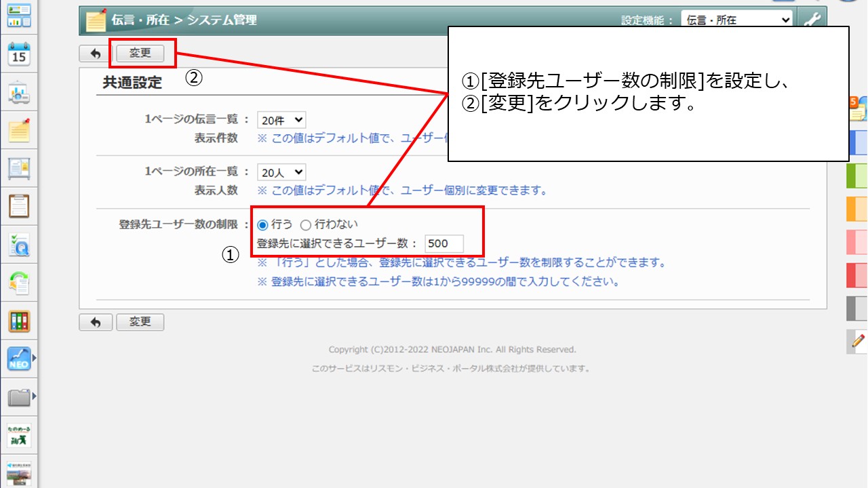868x488 pixels.
Task: Click the bottom 変更 button
Action: tap(140, 322)
